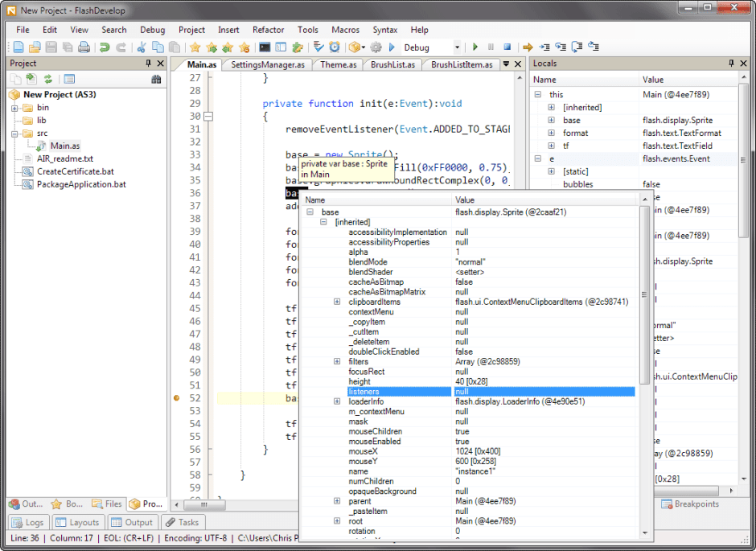Click the pin icon on Locals panel

pos(730,64)
